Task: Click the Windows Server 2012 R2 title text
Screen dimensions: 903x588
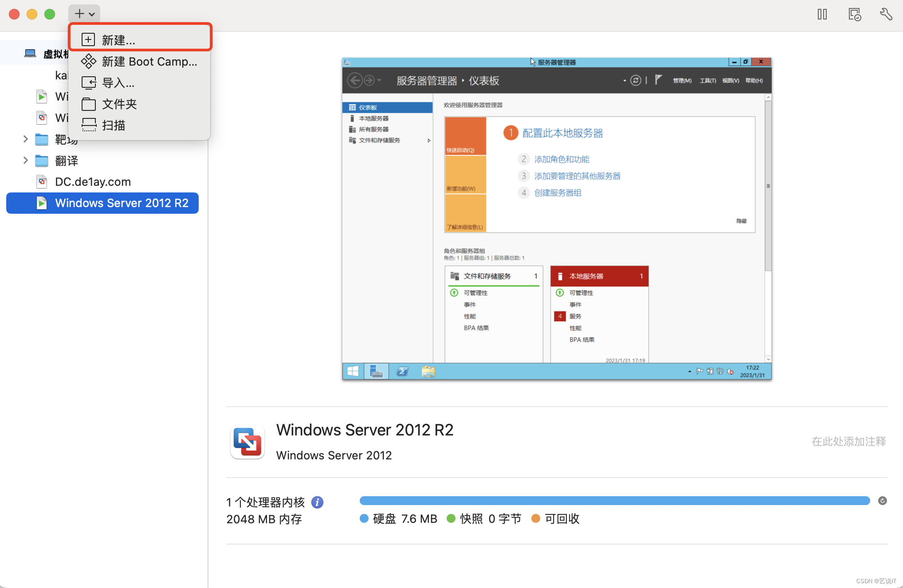Action: (365, 430)
